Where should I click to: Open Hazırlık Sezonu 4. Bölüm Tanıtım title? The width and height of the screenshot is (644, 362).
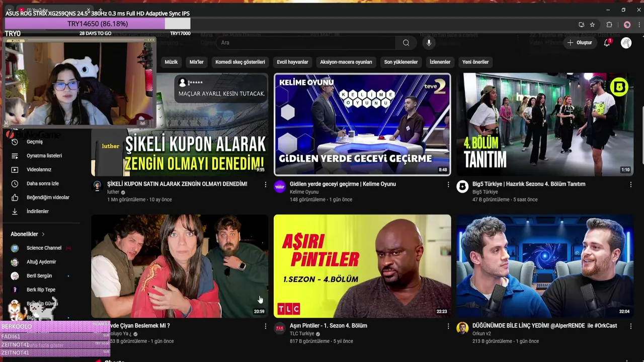(x=529, y=184)
